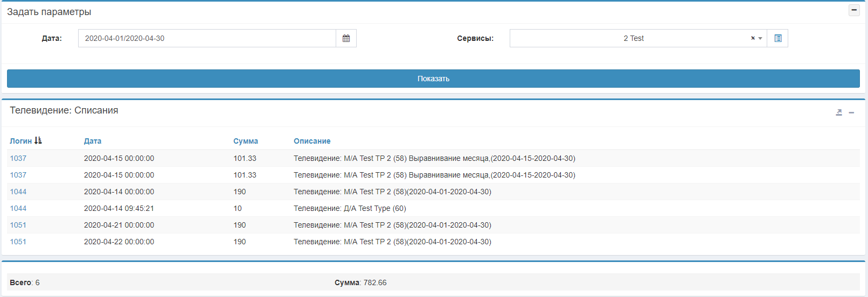Screen dimensions: 868x297
Task: Open login 1044 in the 09:45:21 row
Action: click(x=18, y=208)
